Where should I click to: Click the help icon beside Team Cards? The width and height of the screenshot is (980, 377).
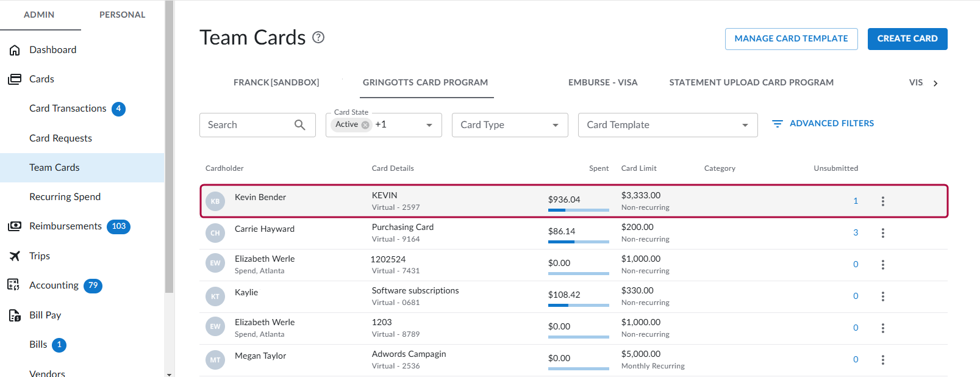click(318, 38)
